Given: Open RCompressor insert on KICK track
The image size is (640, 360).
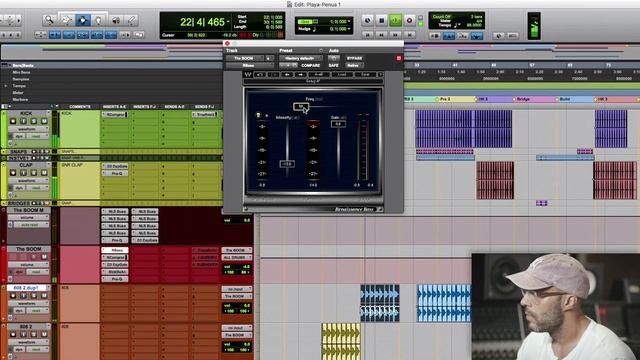Looking at the screenshot, I should tap(115, 115).
